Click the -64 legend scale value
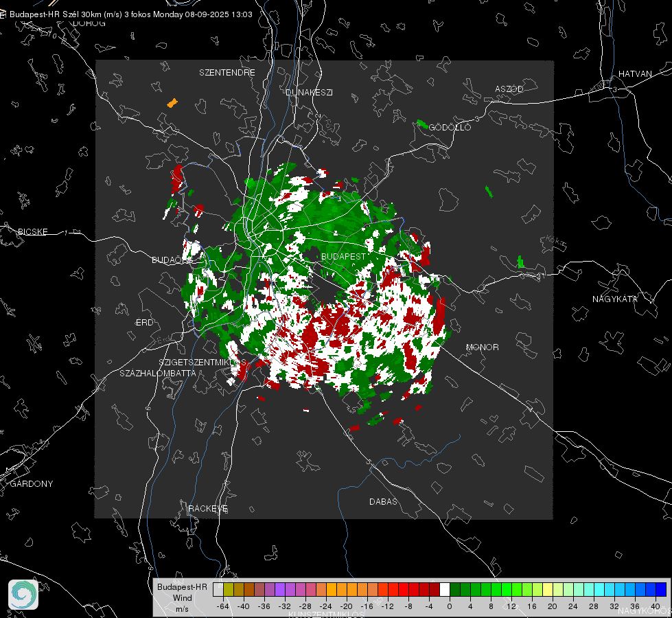The width and height of the screenshot is (672, 618). click(x=223, y=606)
